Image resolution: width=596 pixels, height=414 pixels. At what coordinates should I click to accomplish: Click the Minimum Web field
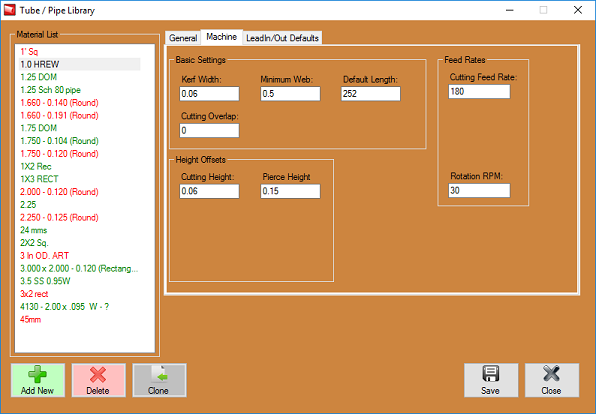pyautogui.click(x=290, y=94)
